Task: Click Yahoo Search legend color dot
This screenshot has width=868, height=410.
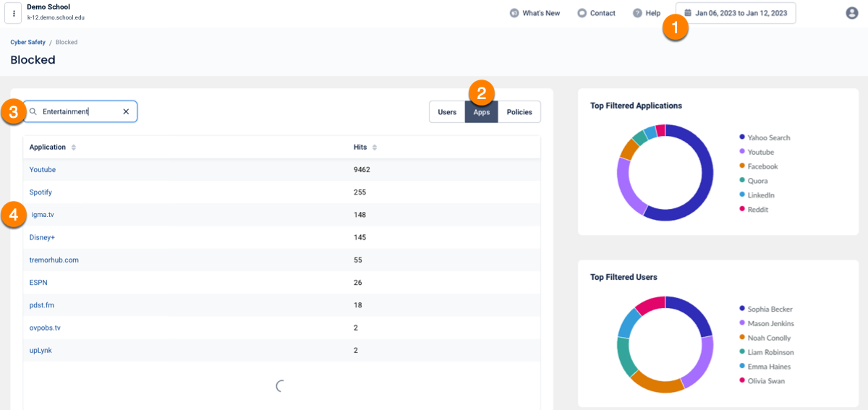Action: [x=742, y=137]
